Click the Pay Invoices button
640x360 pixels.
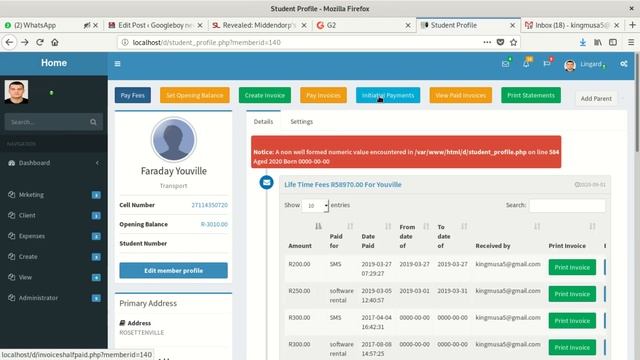323,95
